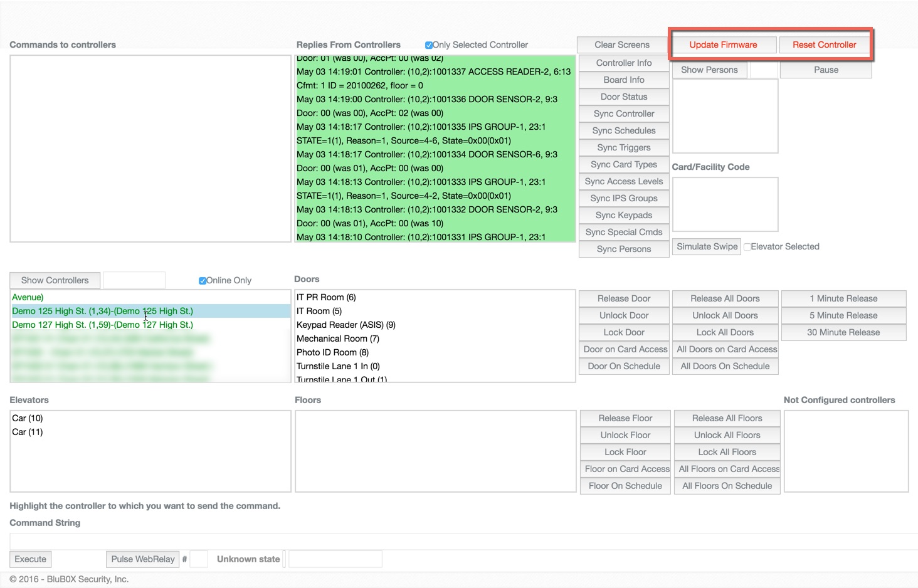Uncheck the Only Selected Controller checkbox
The width and height of the screenshot is (918, 588).
(x=429, y=45)
